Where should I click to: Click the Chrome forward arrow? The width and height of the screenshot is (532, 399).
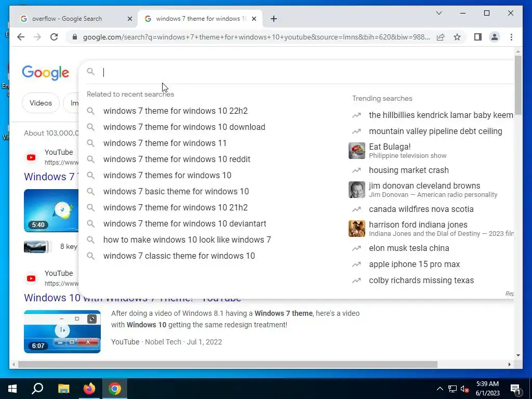(x=37, y=37)
